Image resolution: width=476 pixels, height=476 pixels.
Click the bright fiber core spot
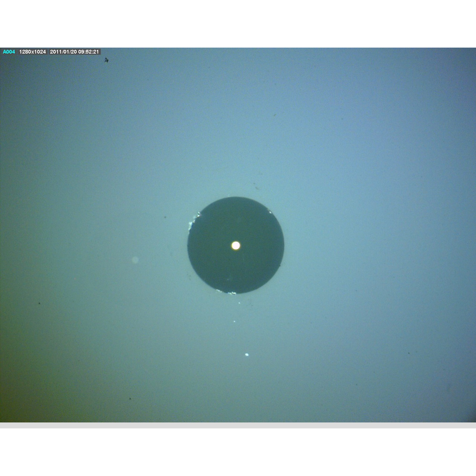click(x=236, y=245)
